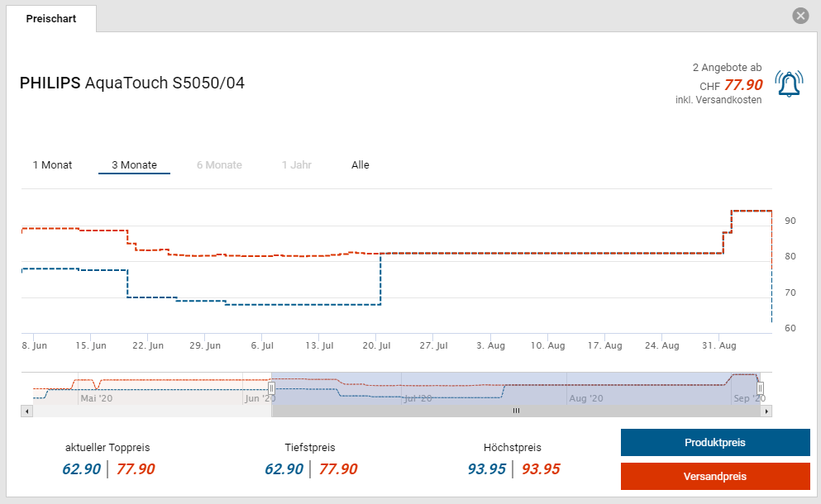Viewport: 821px width, 504px height.
Task: Pick the 1 Jahr range option
Action: click(296, 165)
